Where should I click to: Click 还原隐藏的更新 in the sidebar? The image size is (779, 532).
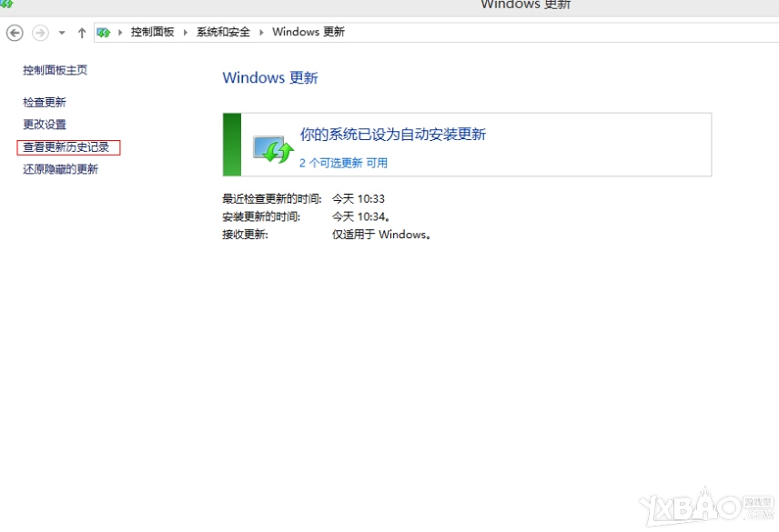click(60, 169)
